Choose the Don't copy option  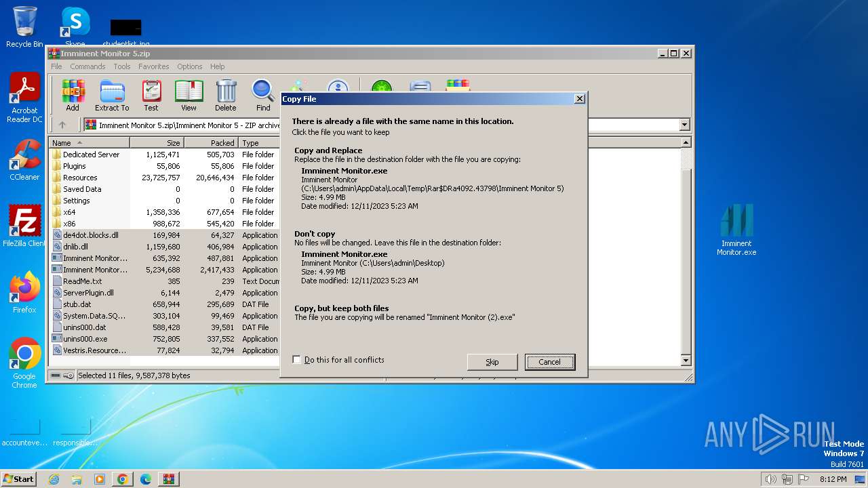click(434, 258)
